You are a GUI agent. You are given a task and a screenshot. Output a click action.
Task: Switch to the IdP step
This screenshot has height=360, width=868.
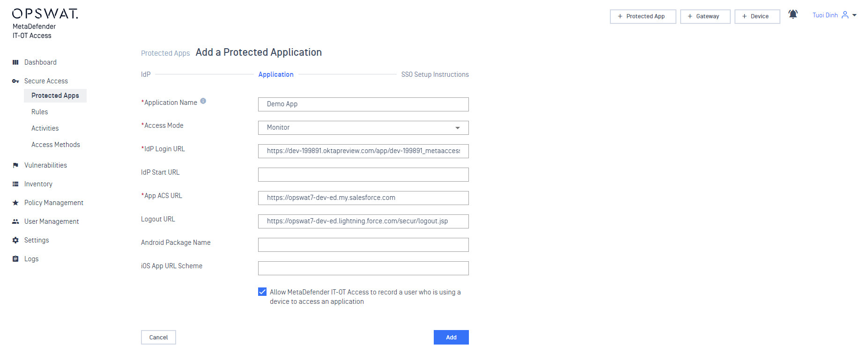tap(146, 74)
